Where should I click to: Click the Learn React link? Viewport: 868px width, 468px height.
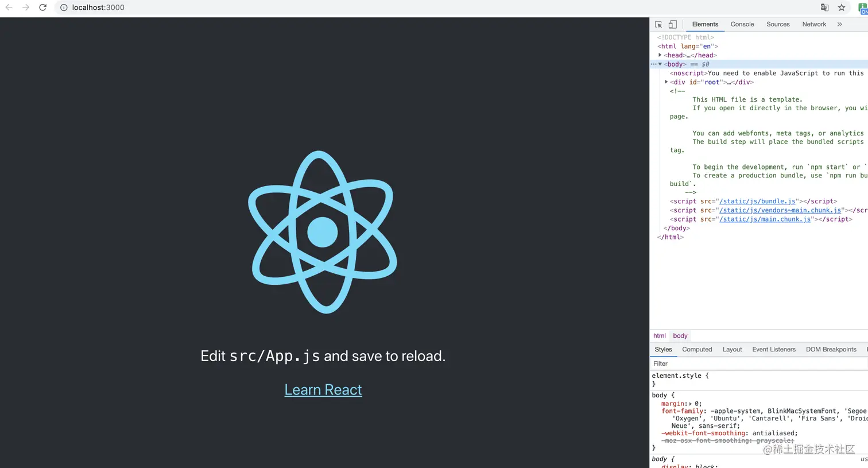tap(323, 390)
